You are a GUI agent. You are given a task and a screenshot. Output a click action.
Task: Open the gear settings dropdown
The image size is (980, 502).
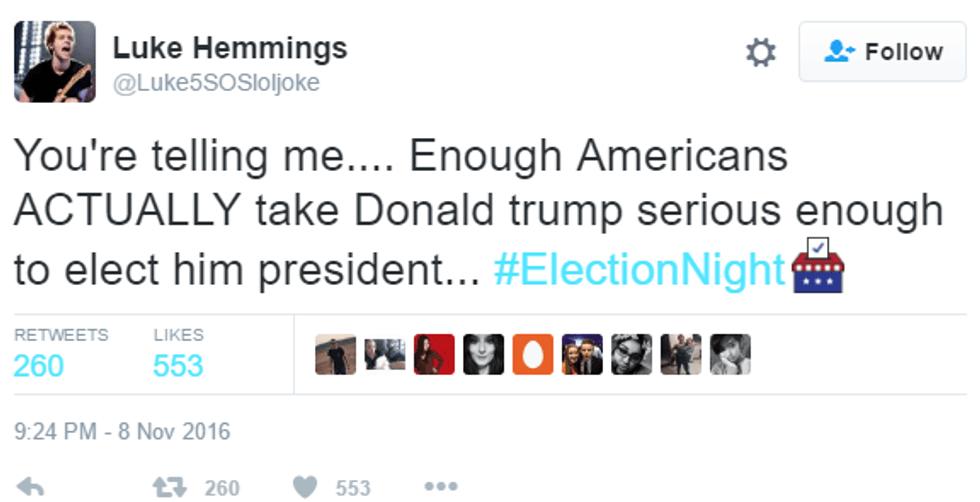pyautogui.click(x=762, y=52)
